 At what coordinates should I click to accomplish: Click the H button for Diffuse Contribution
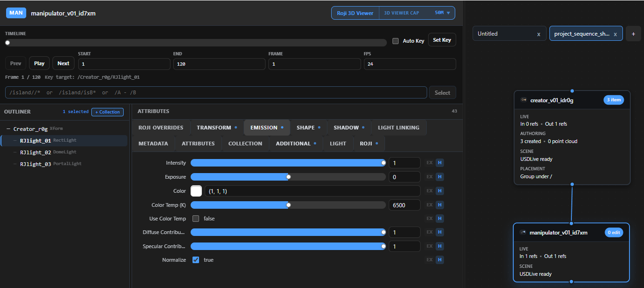coord(440,232)
